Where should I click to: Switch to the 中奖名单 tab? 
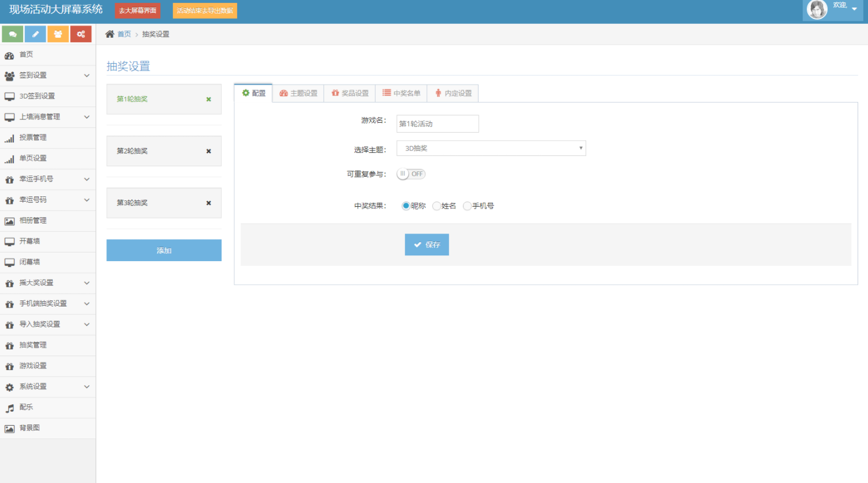401,93
